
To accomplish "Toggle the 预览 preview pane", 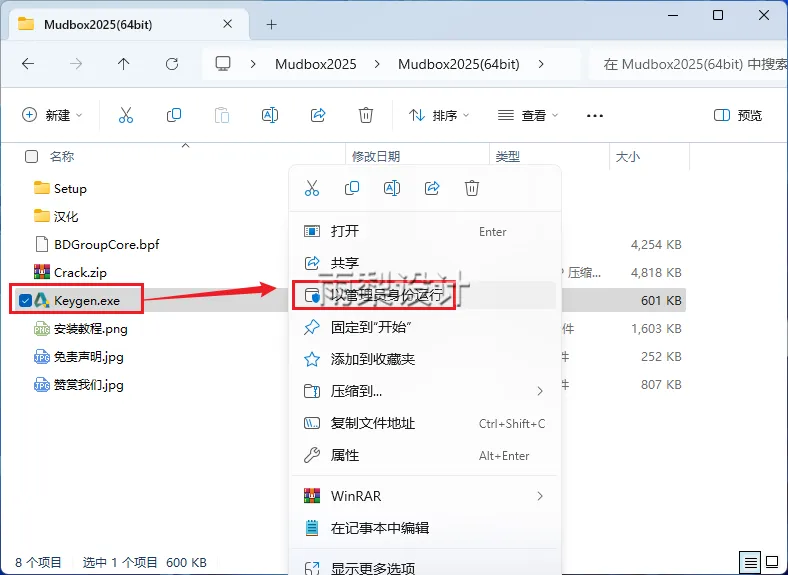I will tap(738, 115).
